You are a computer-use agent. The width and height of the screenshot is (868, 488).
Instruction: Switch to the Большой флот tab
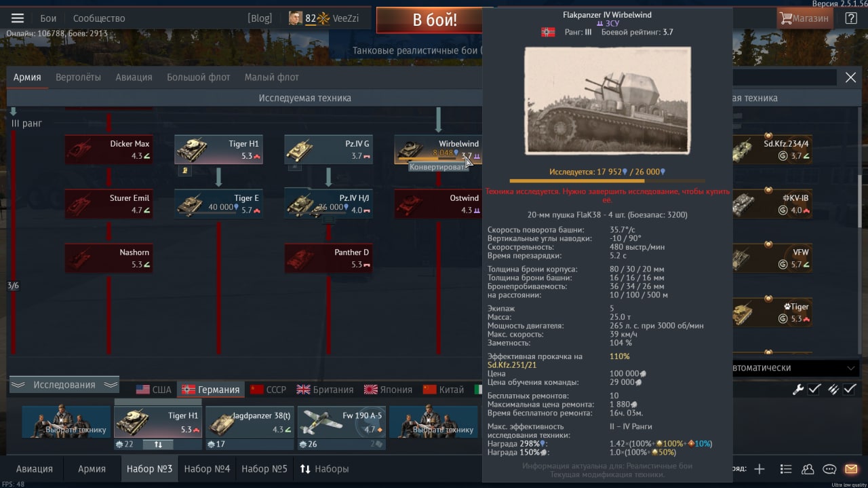click(x=199, y=77)
